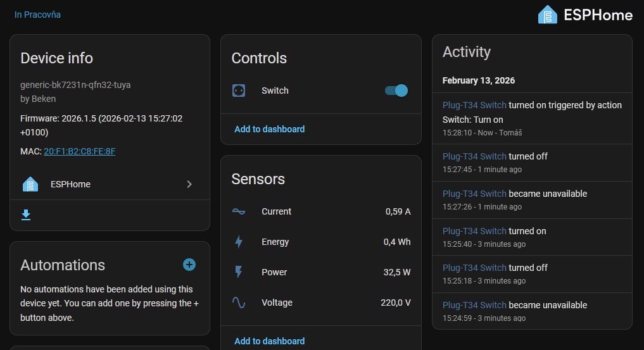Click the generic-bk7231n-qfn32-tuya model text
Viewport: 644px width, 350px height.
point(75,85)
